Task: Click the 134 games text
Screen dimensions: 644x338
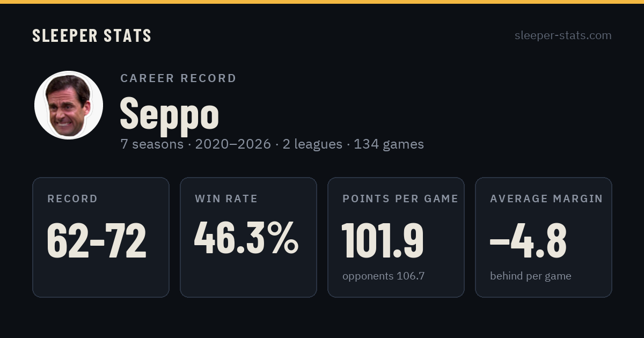Action: 389,144
